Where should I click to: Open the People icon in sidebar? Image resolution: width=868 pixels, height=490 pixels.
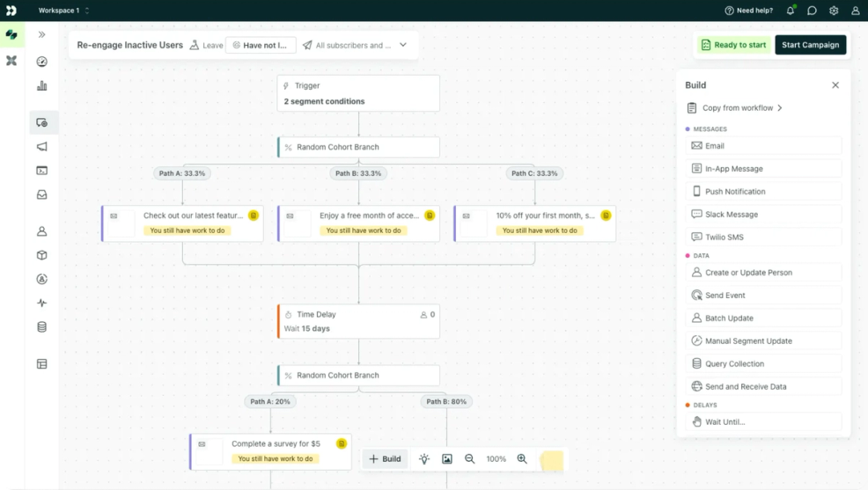(42, 231)
